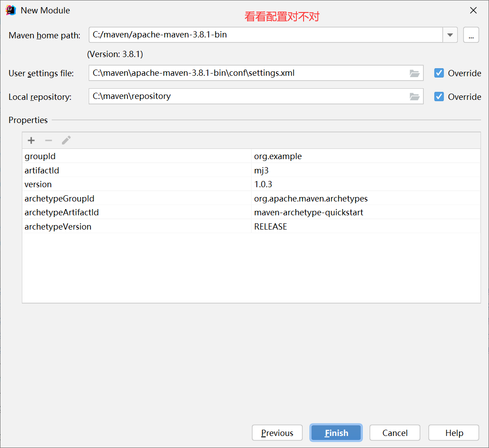This screenshot has width=489, height=448.
Task: Open folder browser for User settings file
Action: [414, 73]
